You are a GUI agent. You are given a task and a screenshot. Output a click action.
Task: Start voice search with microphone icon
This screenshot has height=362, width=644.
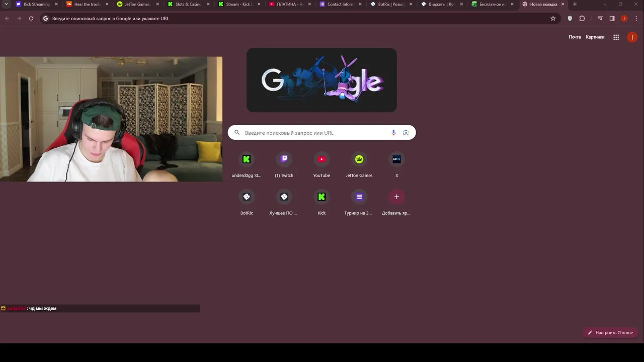tap(393, 133)
